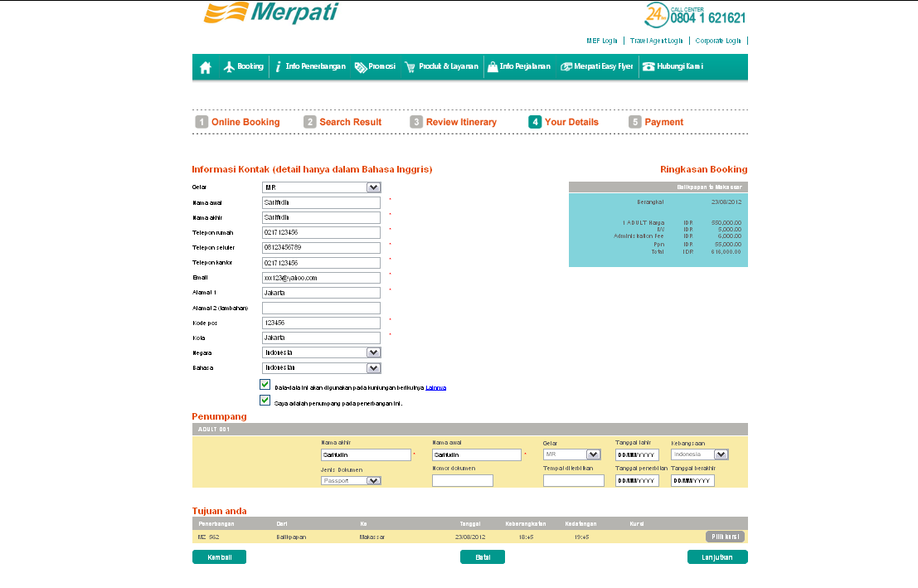The width and height of the screenshot is (918, 588).
Task: Click the Produk & Layanan shopping cart icon
Action: point(410,67)
